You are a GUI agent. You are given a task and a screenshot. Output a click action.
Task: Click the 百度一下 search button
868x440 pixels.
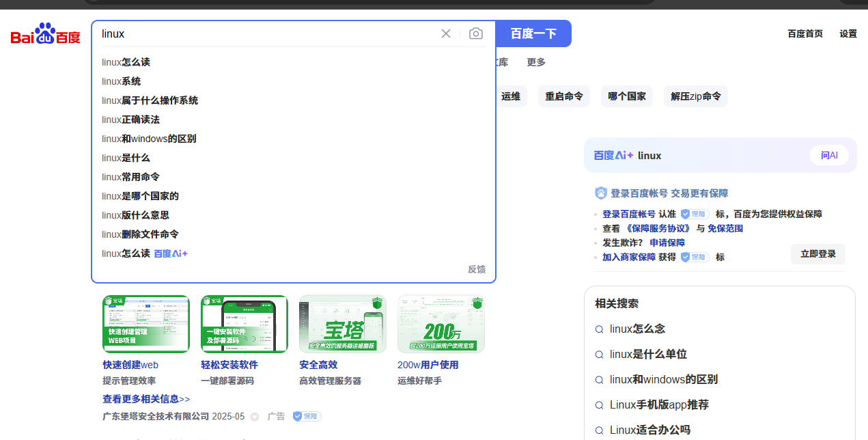[533, 33]
